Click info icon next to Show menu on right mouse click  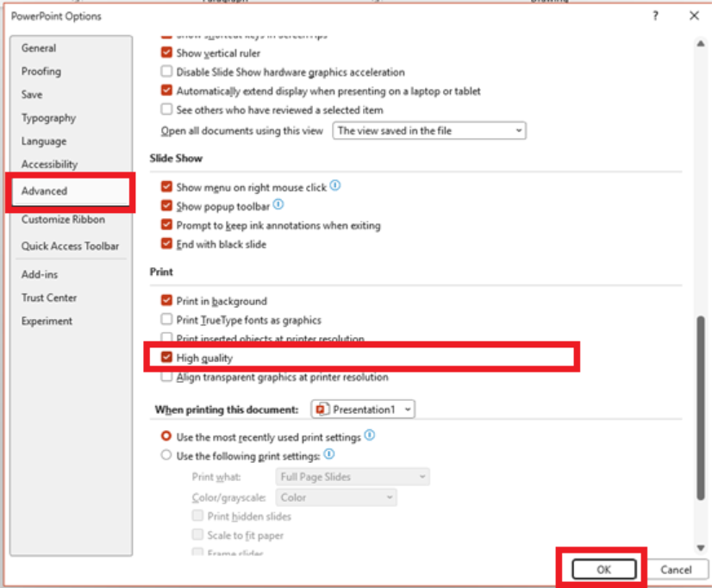335,185
